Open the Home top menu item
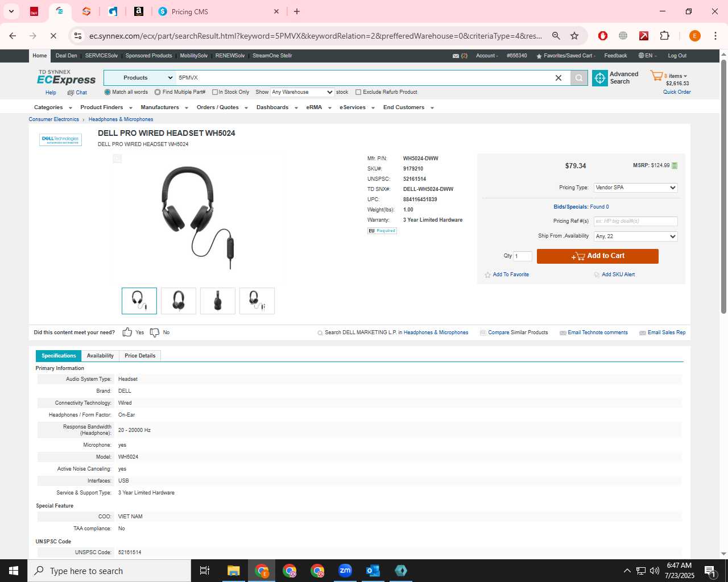The width and height of the screenshot is (728, 582). pos(40,56)
